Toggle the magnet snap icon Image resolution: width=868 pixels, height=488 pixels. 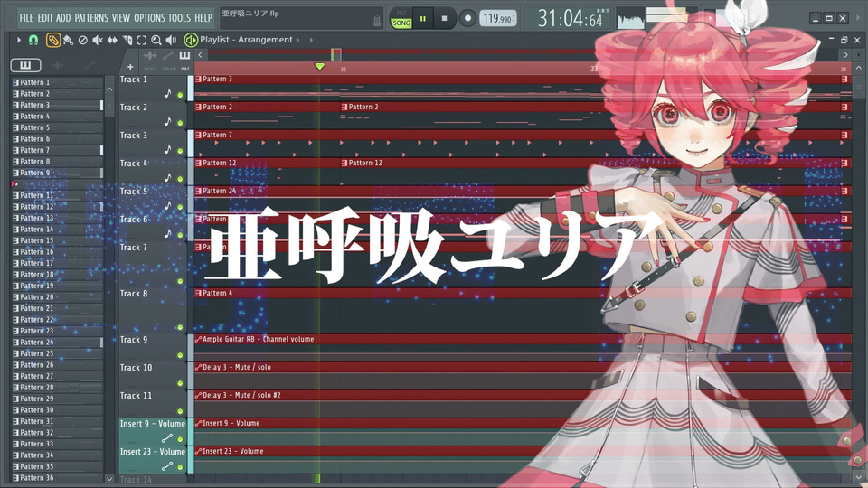pyautogui.click(x=33, y=40)
